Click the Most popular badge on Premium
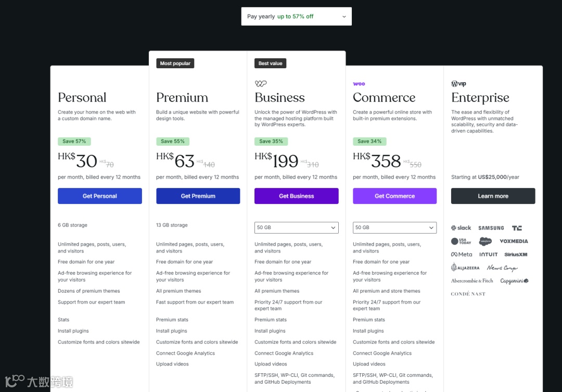This screenshot has height=392, width=562. pyautogui.click(x=175, y=64)
